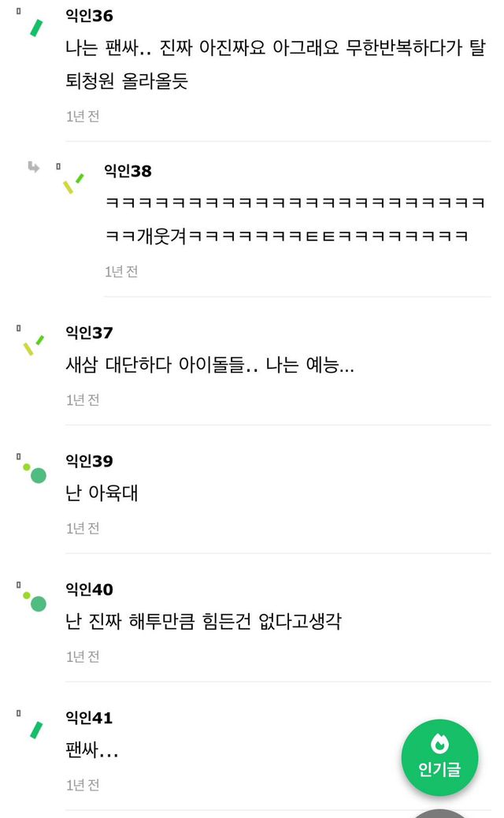The height and width of the screenshot is (818, 504).
Task: Open the 익인36 username
Action: click(89, 16)
